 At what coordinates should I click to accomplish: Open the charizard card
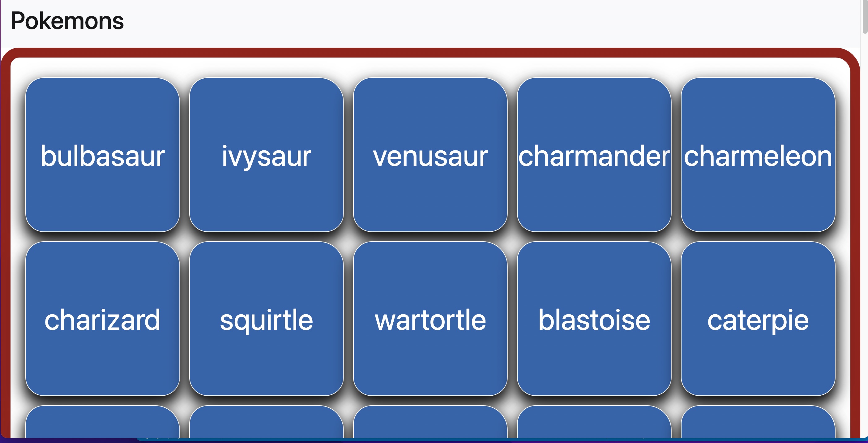coord(102,319)
